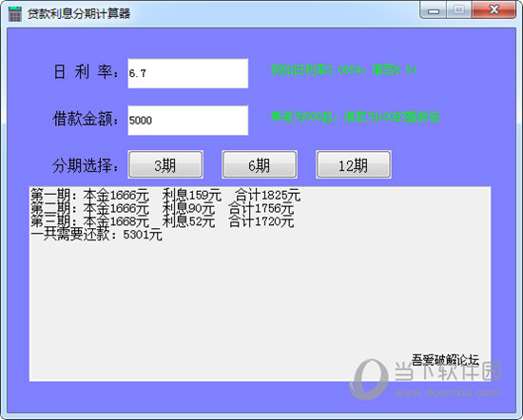The image size is (523, 420).
Task: Minimize the loan calculator window
Action: (434, 10)
